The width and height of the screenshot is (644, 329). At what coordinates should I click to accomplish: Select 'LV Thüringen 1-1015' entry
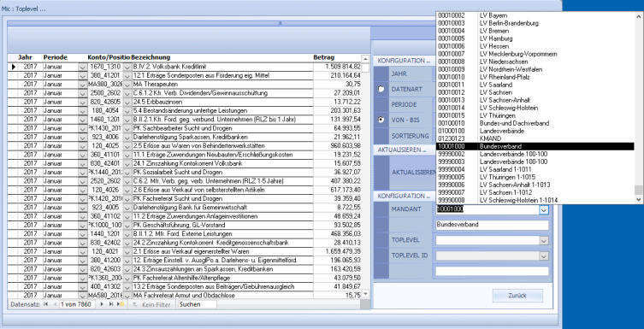point(535,177)
